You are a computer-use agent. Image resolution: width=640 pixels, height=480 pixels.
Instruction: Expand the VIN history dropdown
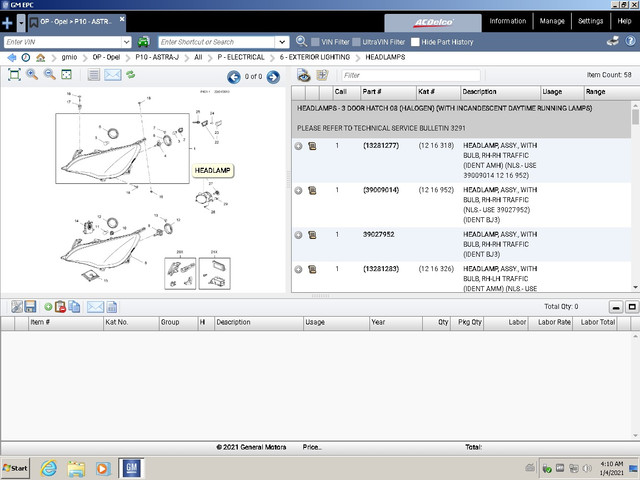(127, 42)
